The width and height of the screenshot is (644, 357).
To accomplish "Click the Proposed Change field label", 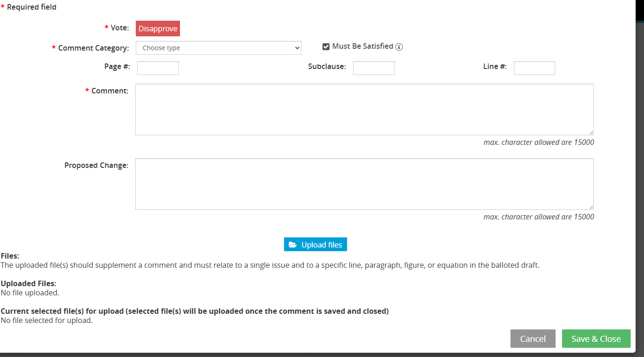I will pyautogui.click(x=96, y=166).
